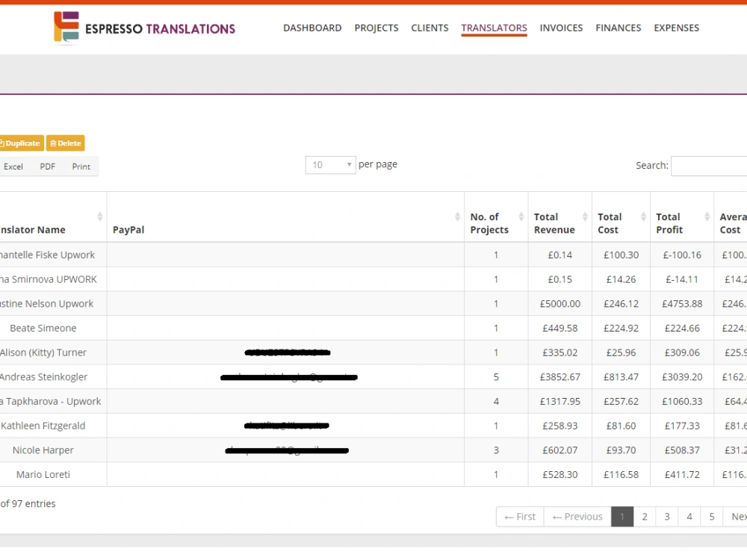Sort by Total Cost arrows

pos(643,217)
